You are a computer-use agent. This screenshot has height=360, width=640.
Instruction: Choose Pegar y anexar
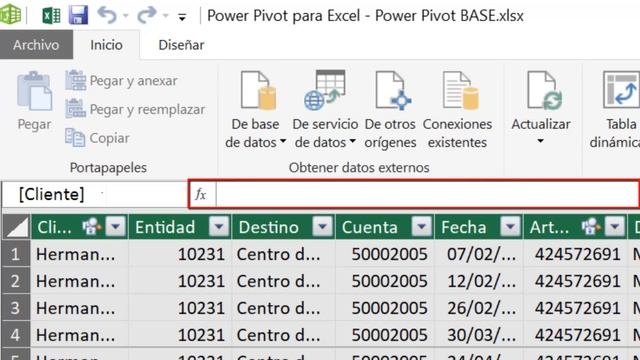point(121,80)
